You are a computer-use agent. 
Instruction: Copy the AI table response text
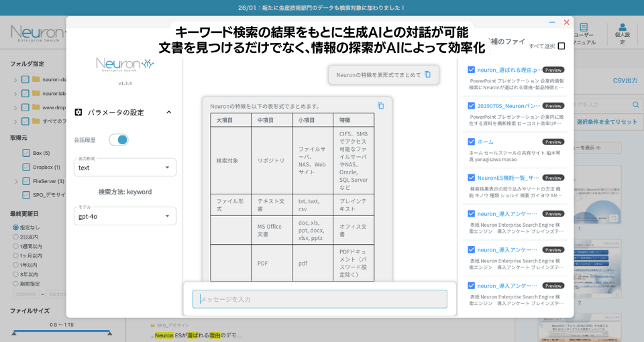point(381,106)
